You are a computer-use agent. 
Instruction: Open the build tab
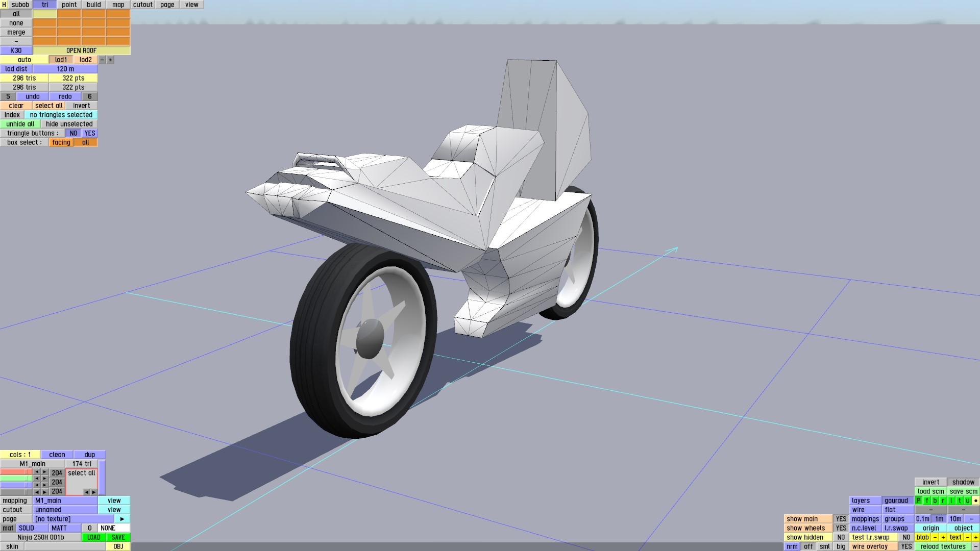[x=93, y=5]
